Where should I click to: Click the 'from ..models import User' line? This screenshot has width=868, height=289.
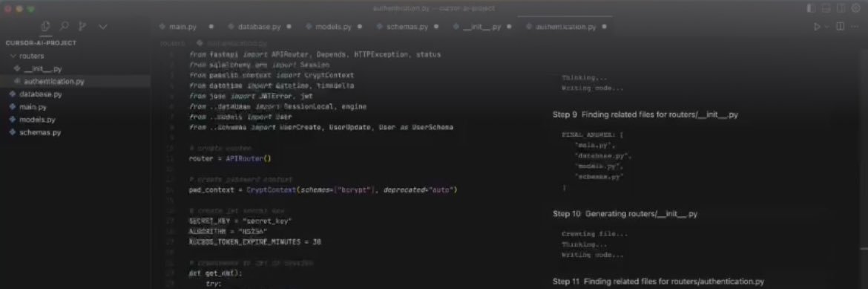point(240,117)
